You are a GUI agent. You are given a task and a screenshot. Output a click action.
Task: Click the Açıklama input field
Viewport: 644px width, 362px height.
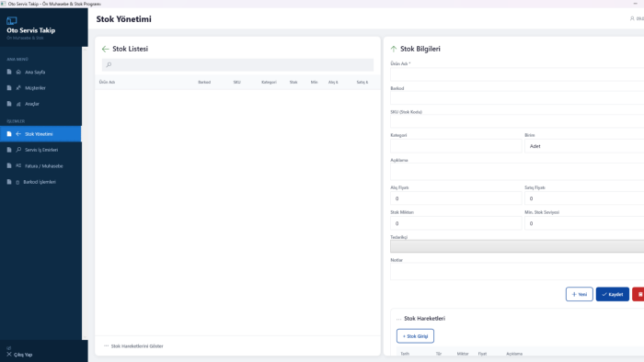pos(517,172)
